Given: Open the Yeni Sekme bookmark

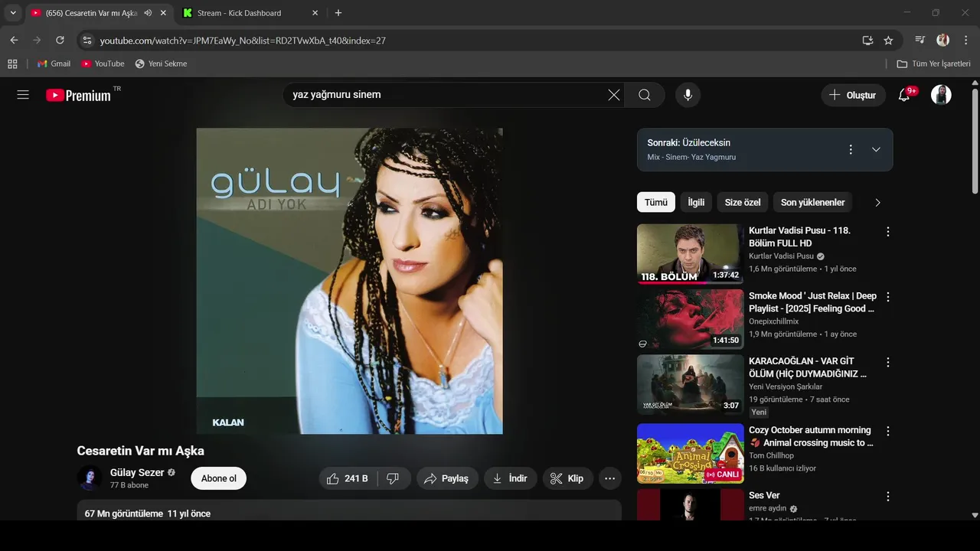Looking at the screenshot, I should pyautogui.click(x=161, y=64).
